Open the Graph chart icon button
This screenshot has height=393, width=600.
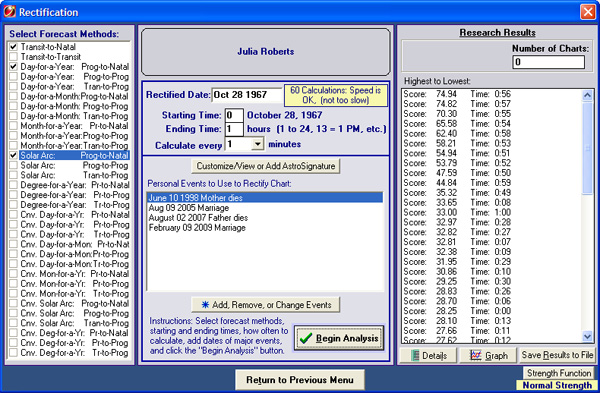pyautogui.click(x=476, y=355)
